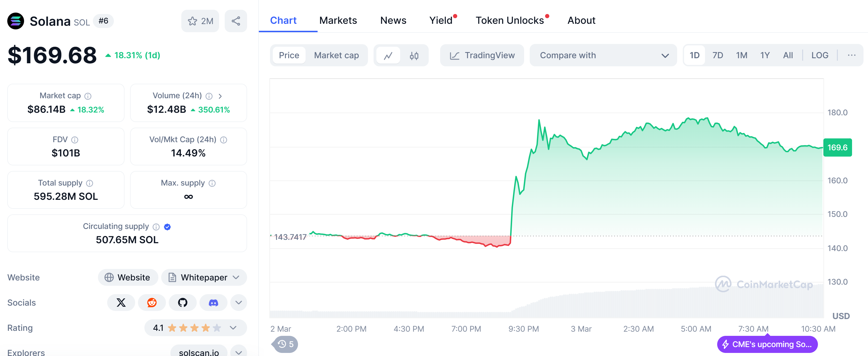Open Solana's Discord social link
The height and width of the screenshot is (356, 868).
[x=213, y=302]
